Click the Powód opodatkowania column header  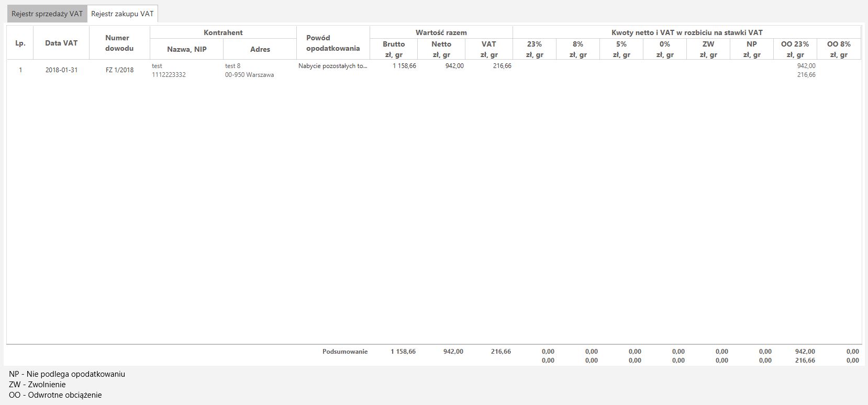click(x=333, y=43)
